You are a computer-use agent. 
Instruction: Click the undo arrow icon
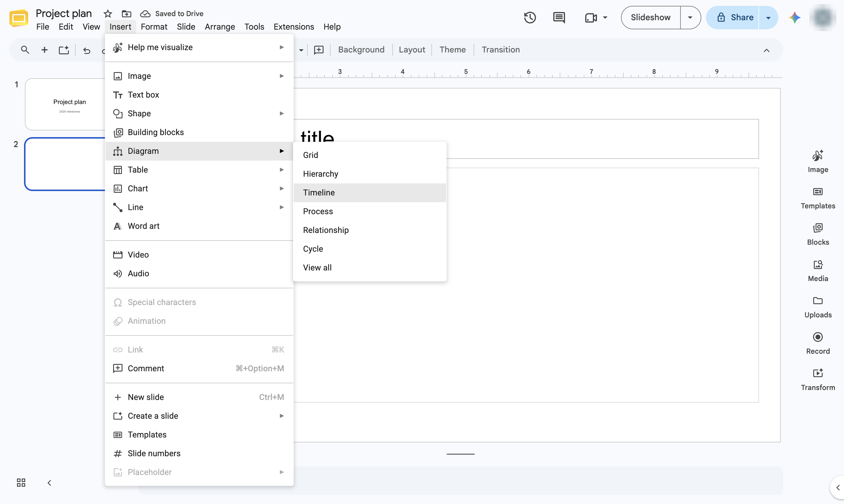click(x=87, y=50)
